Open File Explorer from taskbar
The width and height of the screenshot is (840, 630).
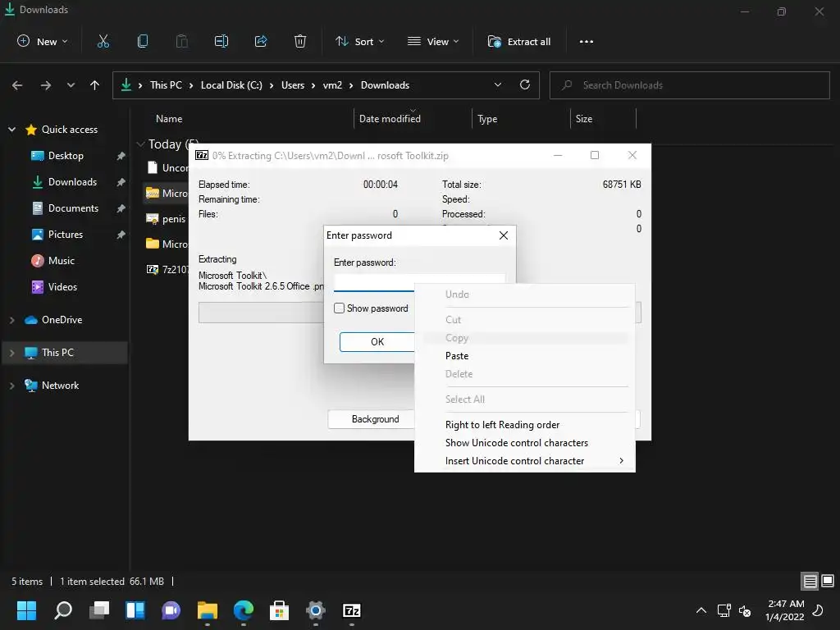coord(208,610)
